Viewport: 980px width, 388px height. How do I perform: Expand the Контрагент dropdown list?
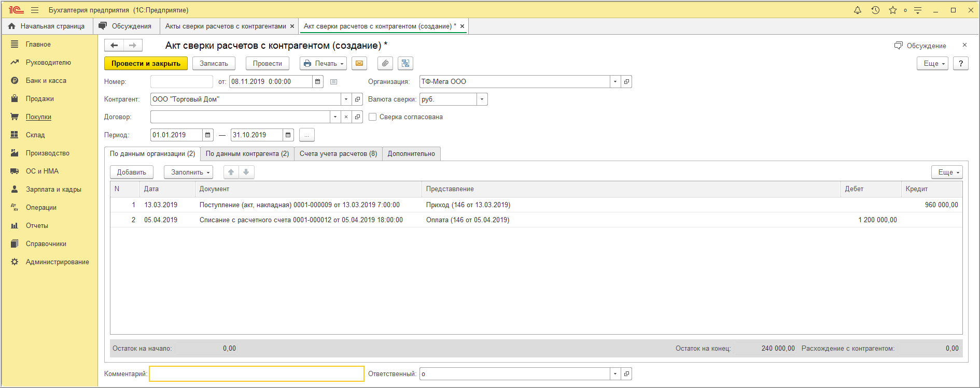point(346,99)
